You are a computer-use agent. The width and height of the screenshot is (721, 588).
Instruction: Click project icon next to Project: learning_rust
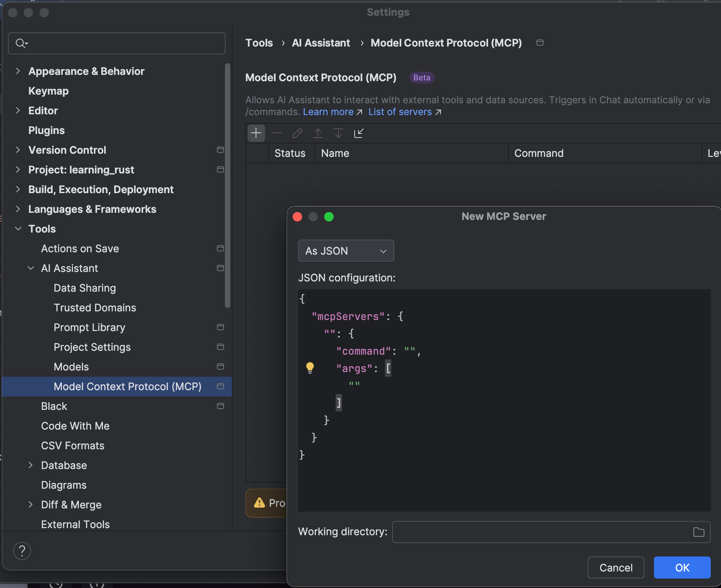[x=220, y=169]
